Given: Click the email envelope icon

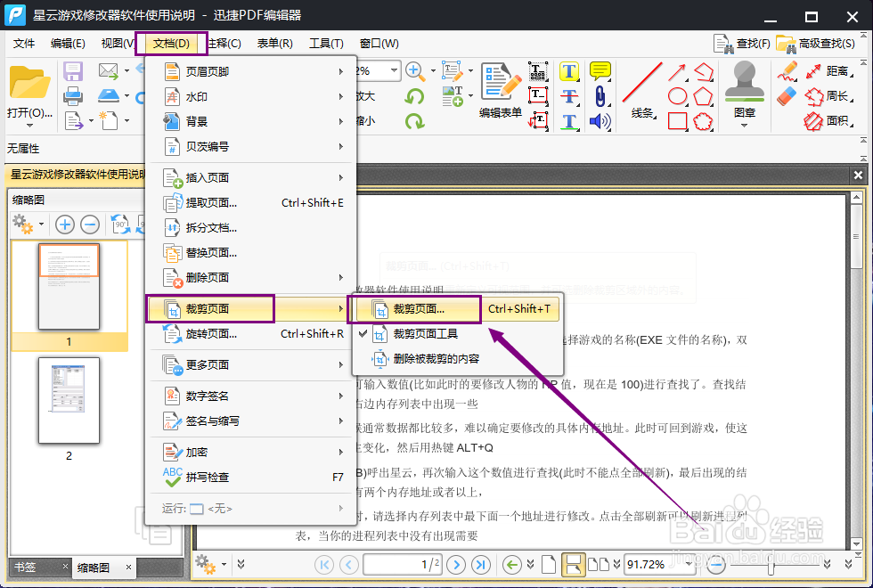Looking at the screenshot, I should (109, 70).
